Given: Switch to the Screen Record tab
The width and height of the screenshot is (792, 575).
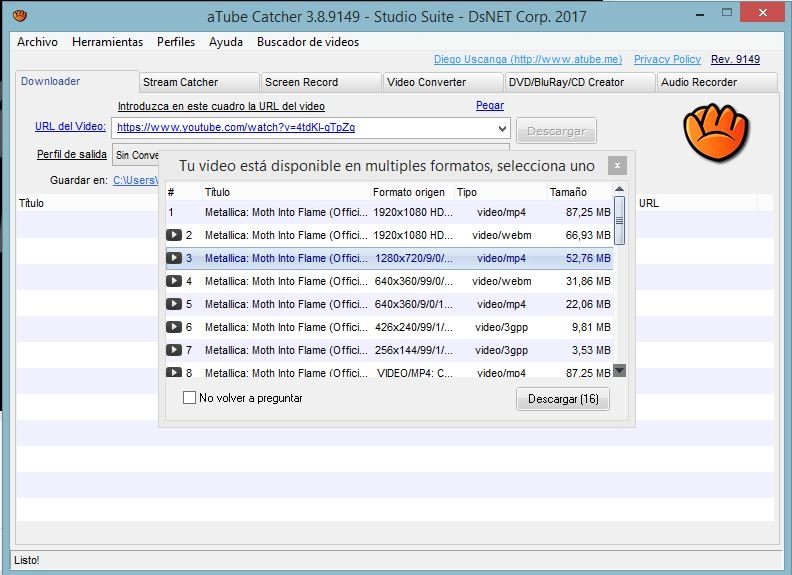Looking at the screenshot, I should point(321,82).
